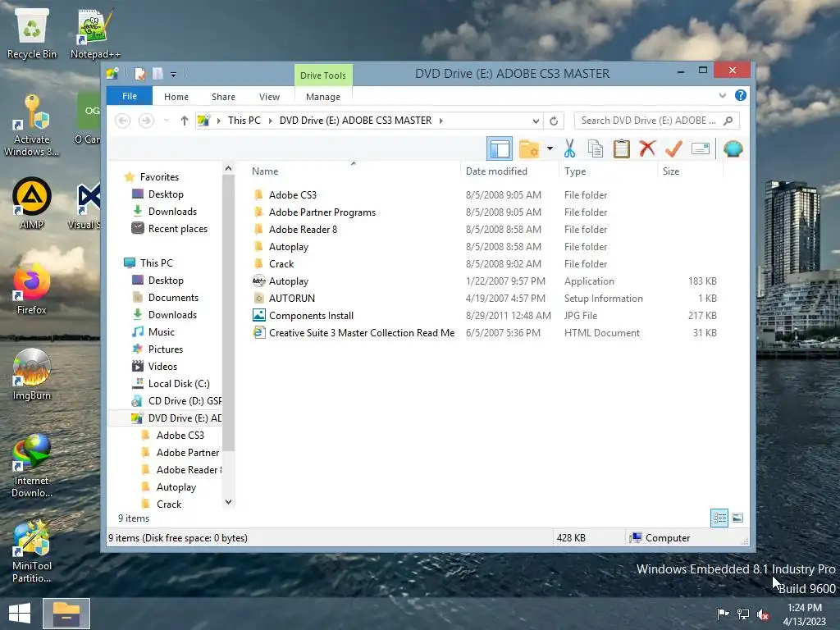Sort by the Name column header

(265, 171)
